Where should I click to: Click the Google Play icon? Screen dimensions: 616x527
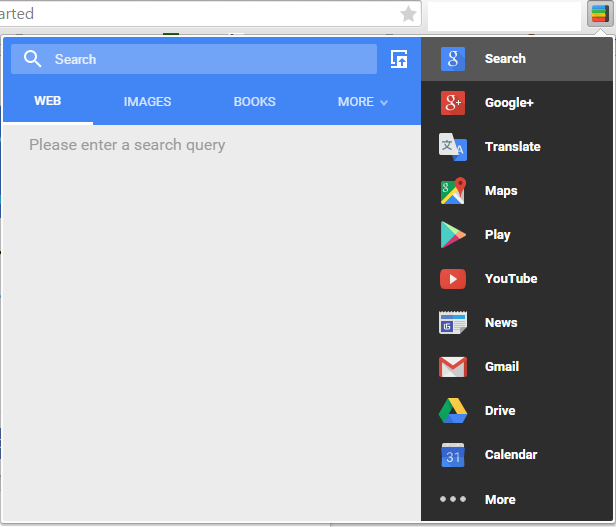(x=453, y=235)
